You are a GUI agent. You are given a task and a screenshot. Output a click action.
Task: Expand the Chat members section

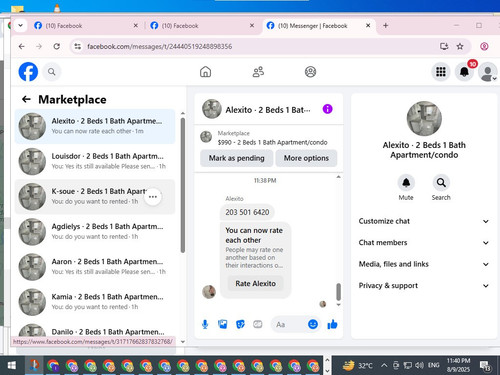tap(424, 243)
